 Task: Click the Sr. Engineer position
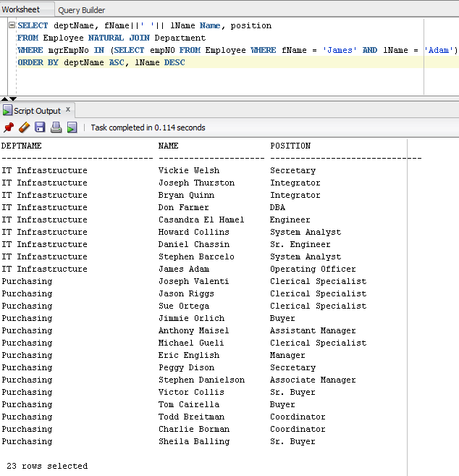(300, 244)
